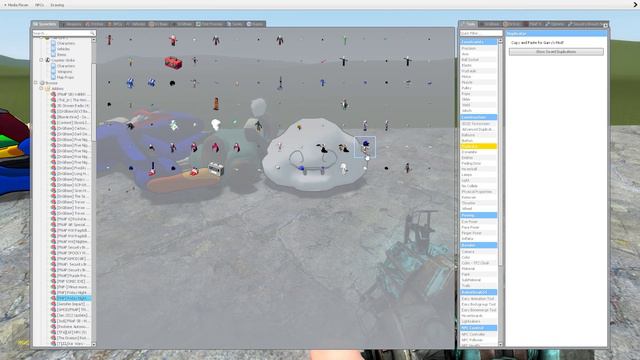Click the tool list scroll up arrow
Image resolution: width=640 pixels, height=360 pixels.
coord(500,41)
